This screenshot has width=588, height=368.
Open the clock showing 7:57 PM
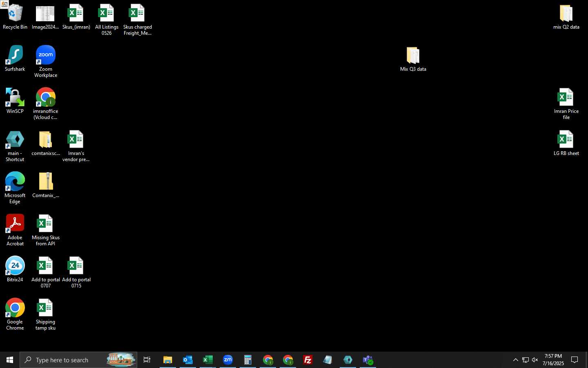coord(553,360)
